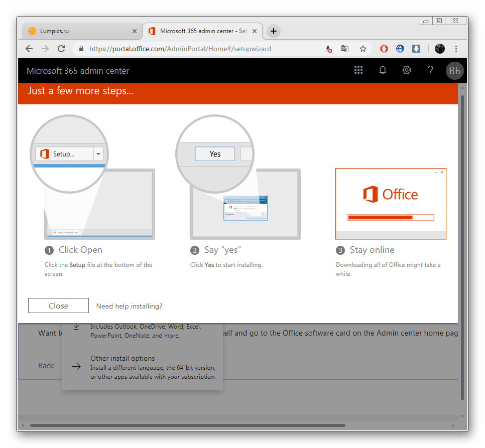The width and height of the screenshot is (485, 448).
Task: Click the browser forward arrow
Action: pos(45,49)
